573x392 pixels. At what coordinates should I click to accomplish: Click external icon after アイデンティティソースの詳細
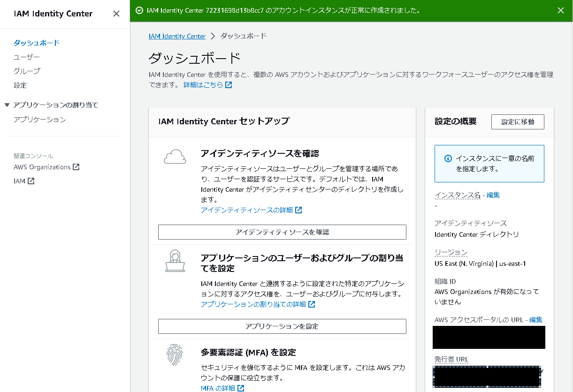[298, 210]
